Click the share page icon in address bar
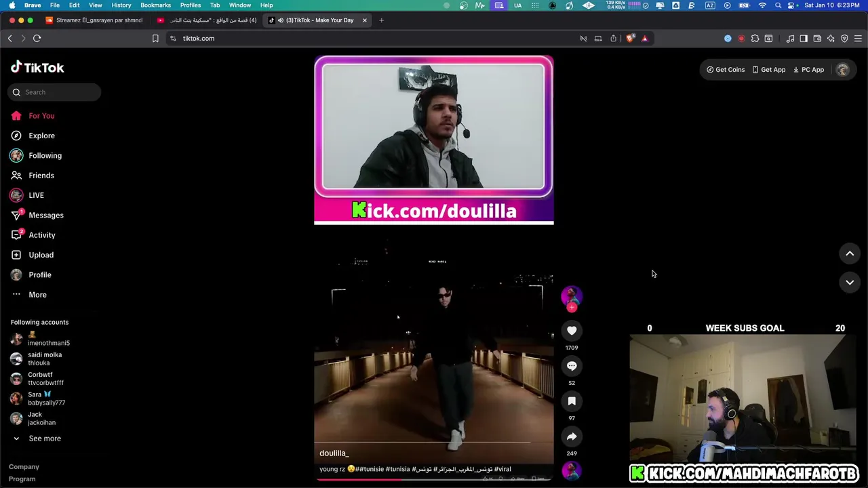 (x=614, y=39)
